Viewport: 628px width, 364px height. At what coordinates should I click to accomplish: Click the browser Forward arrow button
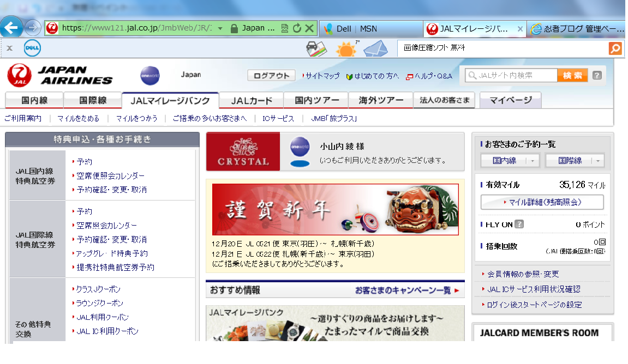pyautogui.click(x=32, y=28)
